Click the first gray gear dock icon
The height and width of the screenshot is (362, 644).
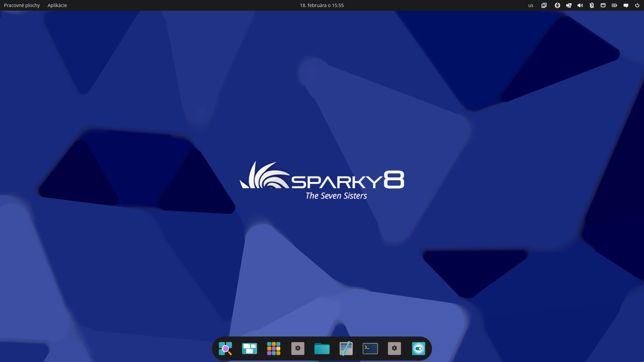pyautogui.click(x=298, y=349)
